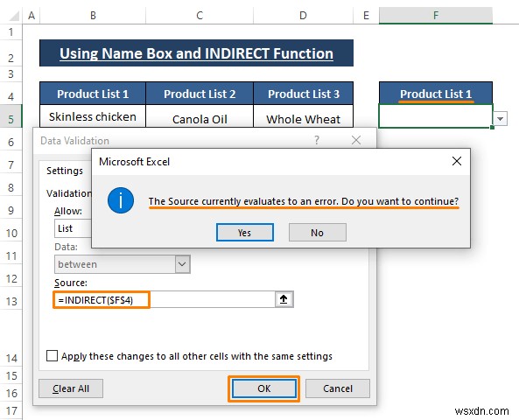
Task: Select the title cell Using Name Box and INDIRECT Function
Action: click(x=196, y=53)
